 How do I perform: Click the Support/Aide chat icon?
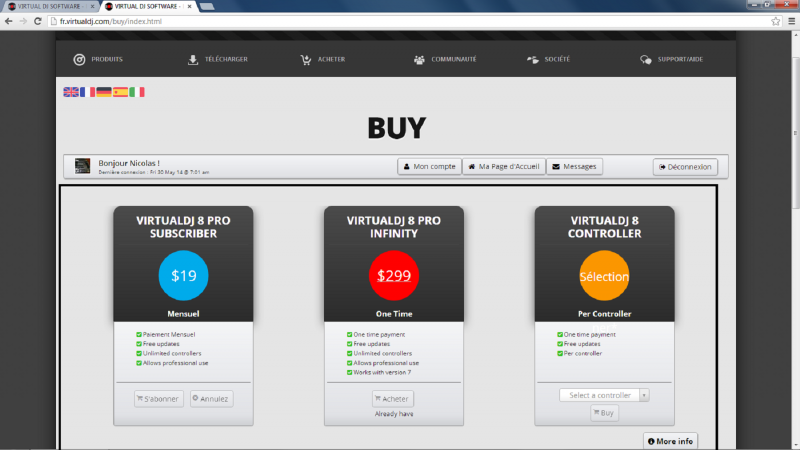pos(645,60)
